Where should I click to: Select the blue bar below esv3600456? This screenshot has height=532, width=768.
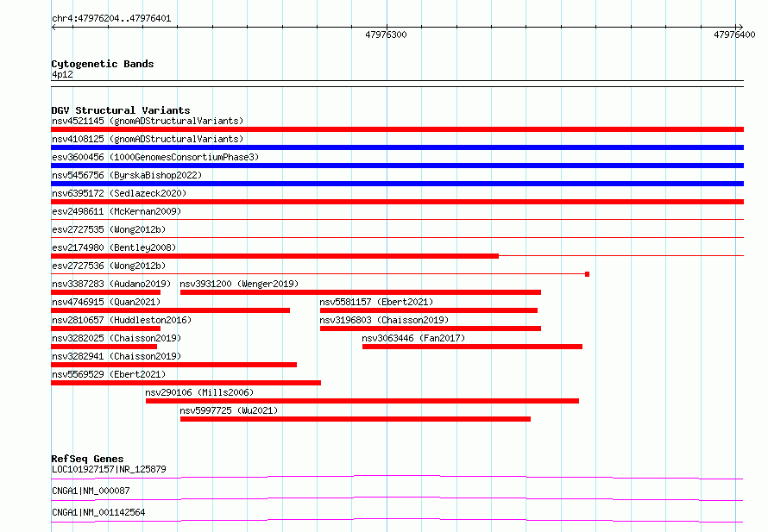point(397,166)
